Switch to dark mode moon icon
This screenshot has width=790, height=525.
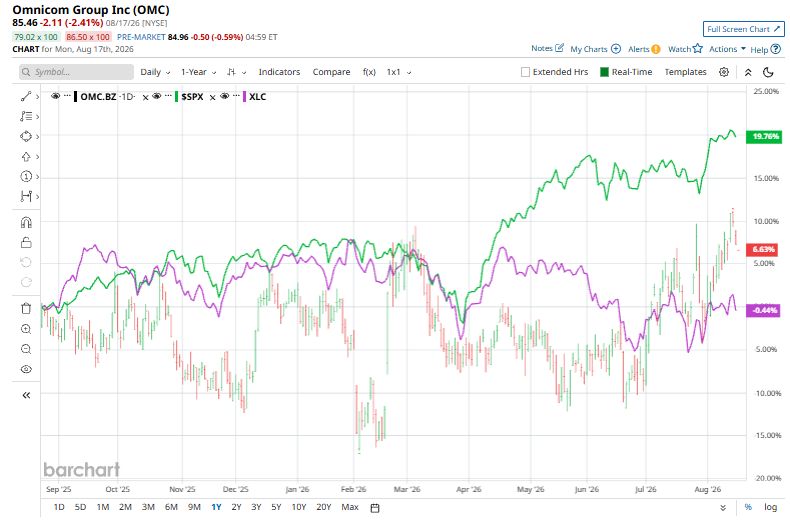coord(768,72)
